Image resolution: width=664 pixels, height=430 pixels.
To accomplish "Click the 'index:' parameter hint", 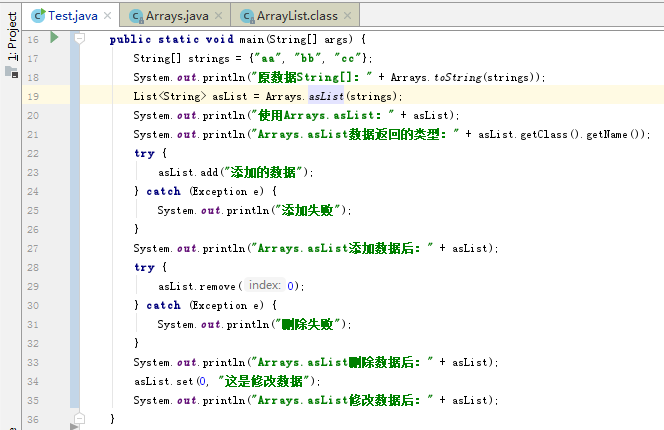I will click(x=265, y=285).
